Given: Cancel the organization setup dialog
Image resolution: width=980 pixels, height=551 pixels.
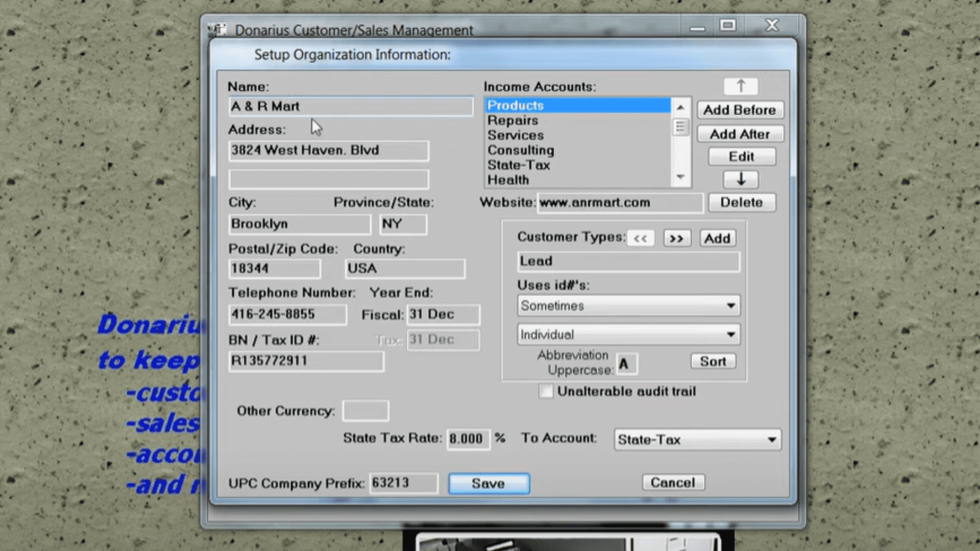Looking at the screenshot, I should pyautogui.click(x=673, y=483).
